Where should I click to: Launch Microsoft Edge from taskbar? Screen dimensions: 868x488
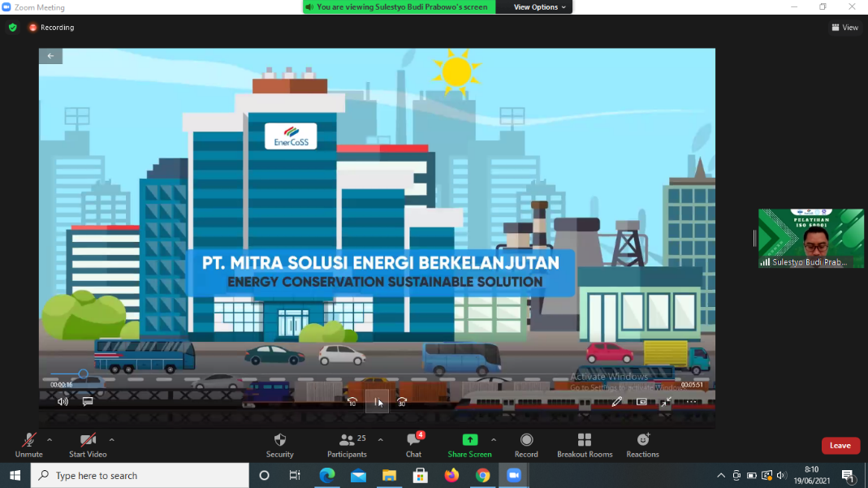327,475
